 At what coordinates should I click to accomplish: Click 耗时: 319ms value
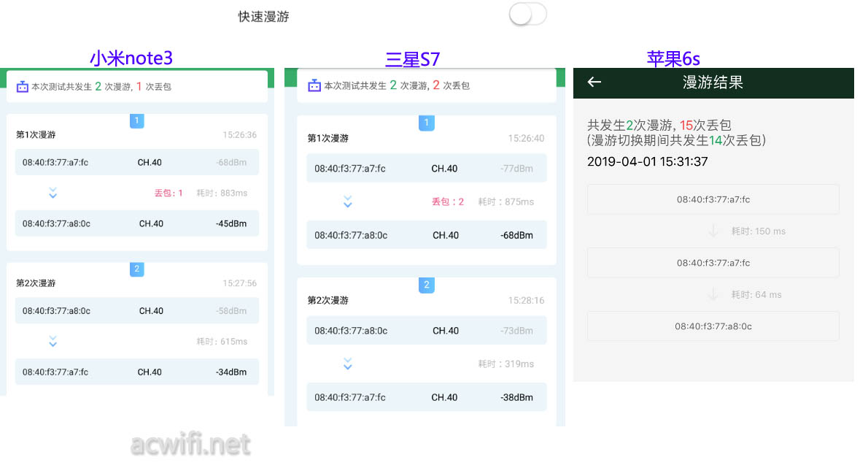point(506,364)
